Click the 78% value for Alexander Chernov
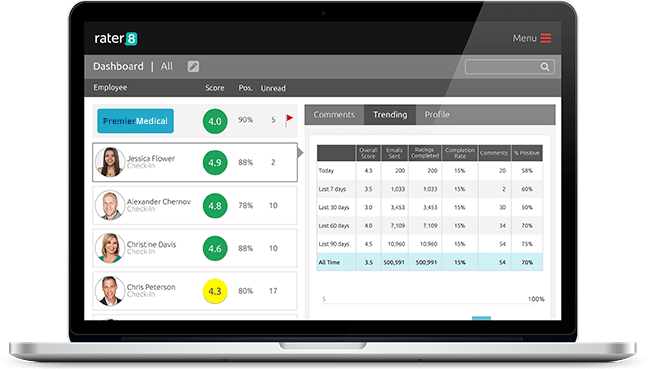The width and height of the screenshot is (648, 369). (x=245, y=205)
